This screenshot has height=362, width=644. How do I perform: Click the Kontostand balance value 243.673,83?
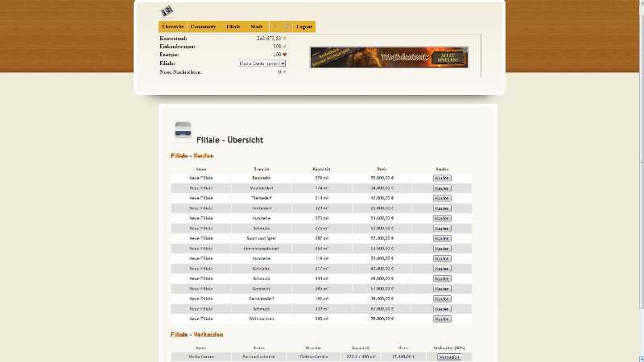click(269, 38)
